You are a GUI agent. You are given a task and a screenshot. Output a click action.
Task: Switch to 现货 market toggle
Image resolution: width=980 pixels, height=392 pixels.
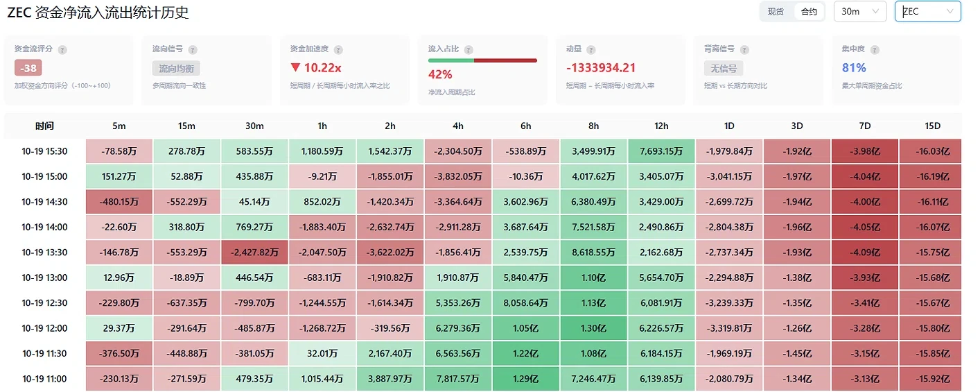[776, 12]
